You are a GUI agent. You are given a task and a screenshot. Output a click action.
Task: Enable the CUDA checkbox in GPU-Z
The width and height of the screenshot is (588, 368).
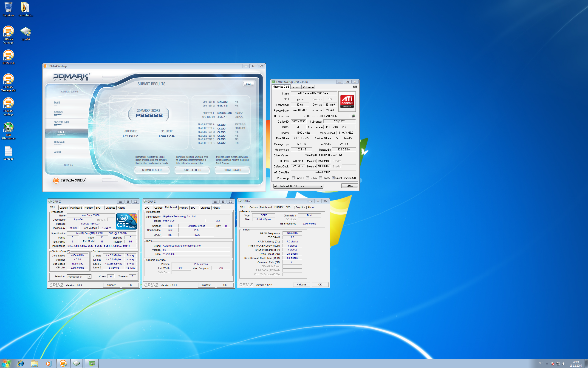point(308,178)
